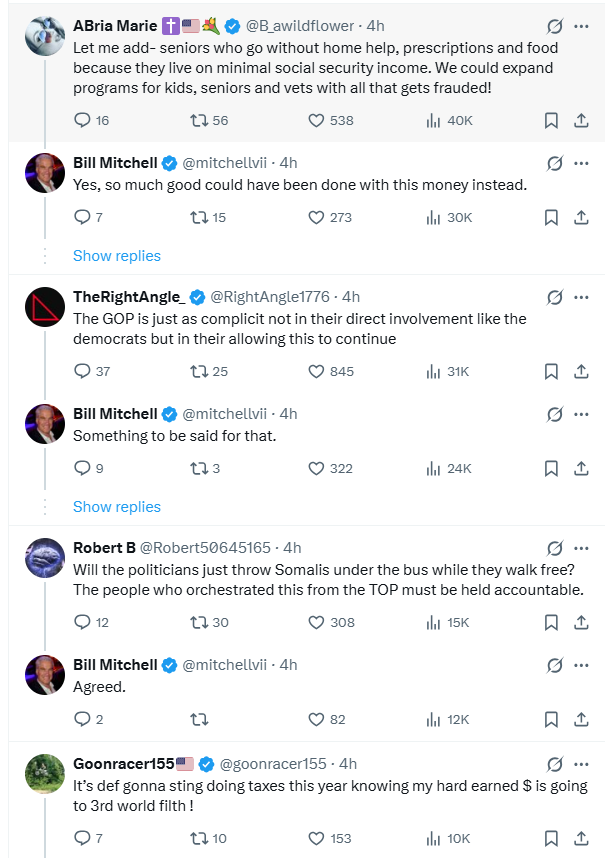Repost TheRightAngle_'s GOP complicit post
Viewport: 605px width, 858px height.
199,371
